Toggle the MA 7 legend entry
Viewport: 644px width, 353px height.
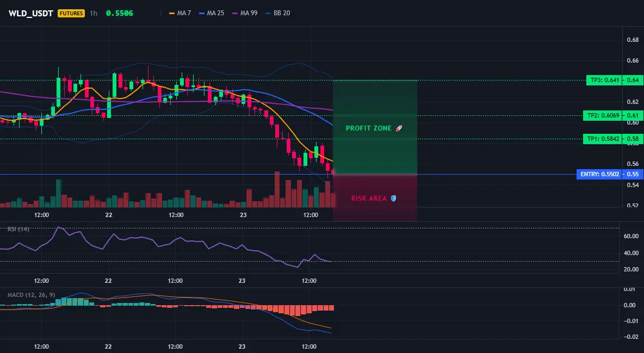click(x=180, y=13)
